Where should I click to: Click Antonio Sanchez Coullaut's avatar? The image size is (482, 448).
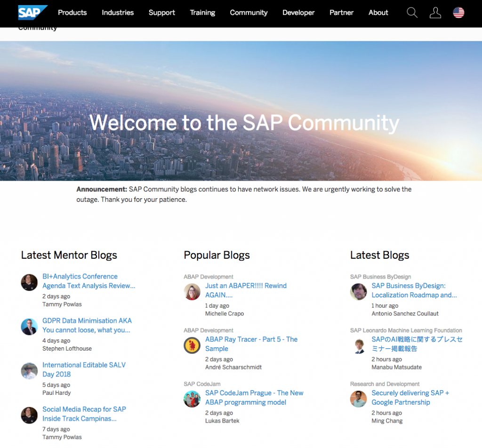coord(358,292)
